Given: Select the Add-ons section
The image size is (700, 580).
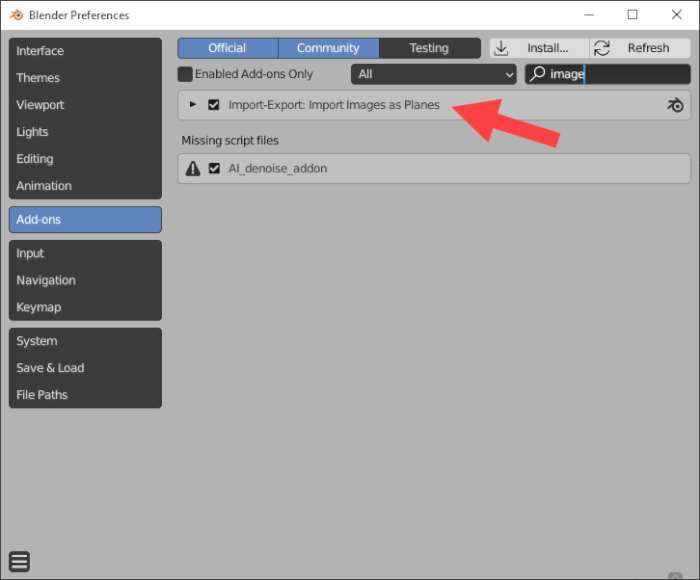Looking at the screenshot, I should pos(85,219).
